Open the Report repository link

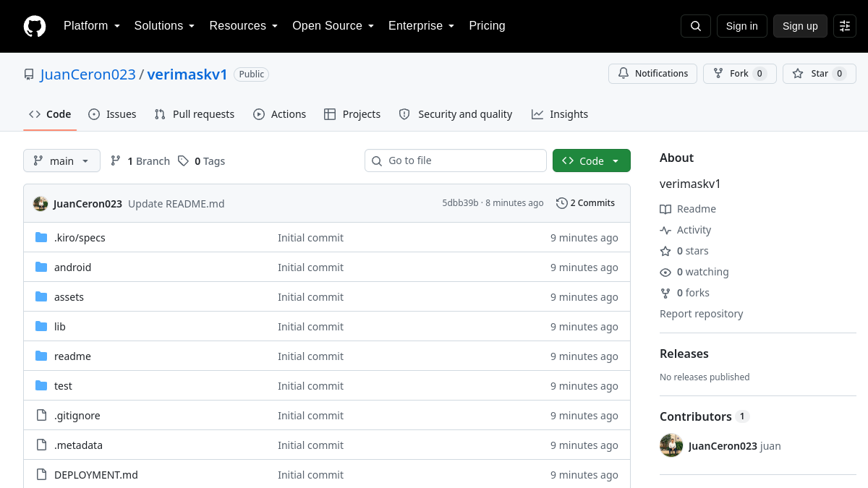point(701,314)
